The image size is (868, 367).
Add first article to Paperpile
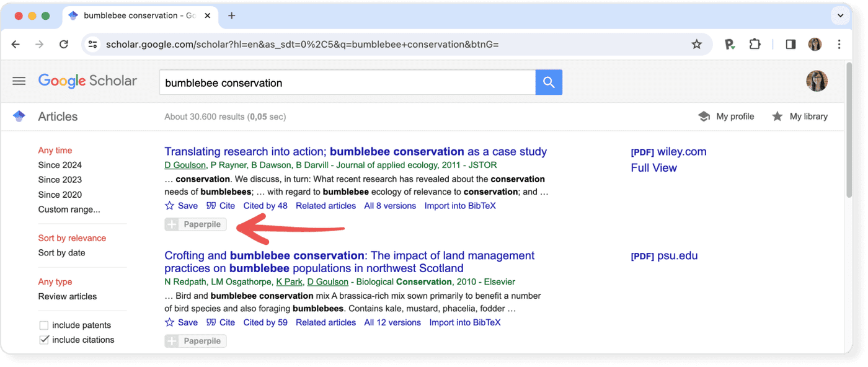(x=195, y=224)
